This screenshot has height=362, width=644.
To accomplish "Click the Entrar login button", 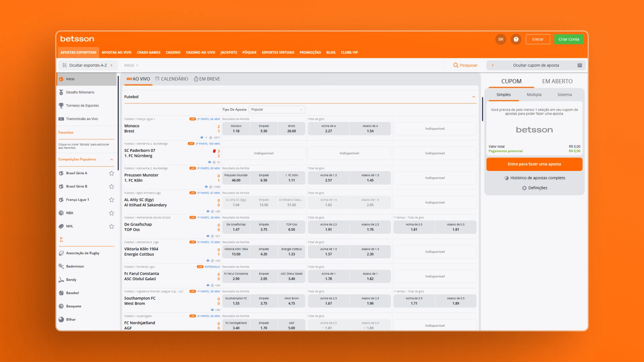I will tap(538, 39).
